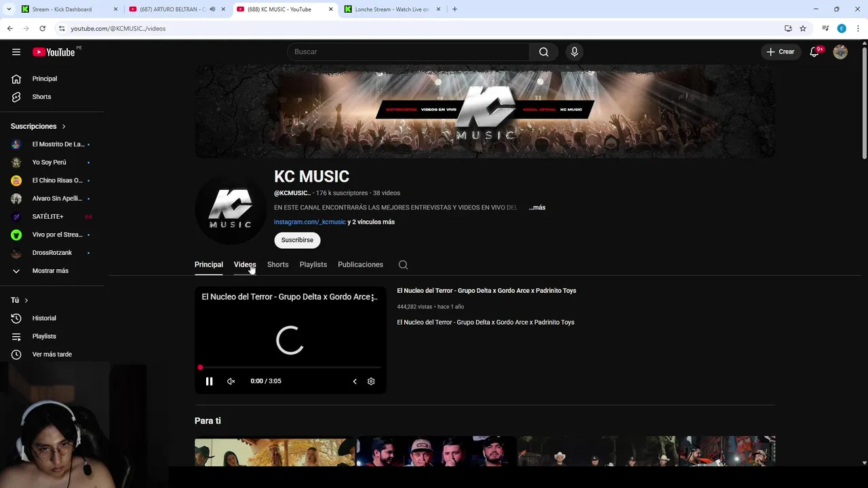Open channel Publicaciones tab

tap(360, 265)
